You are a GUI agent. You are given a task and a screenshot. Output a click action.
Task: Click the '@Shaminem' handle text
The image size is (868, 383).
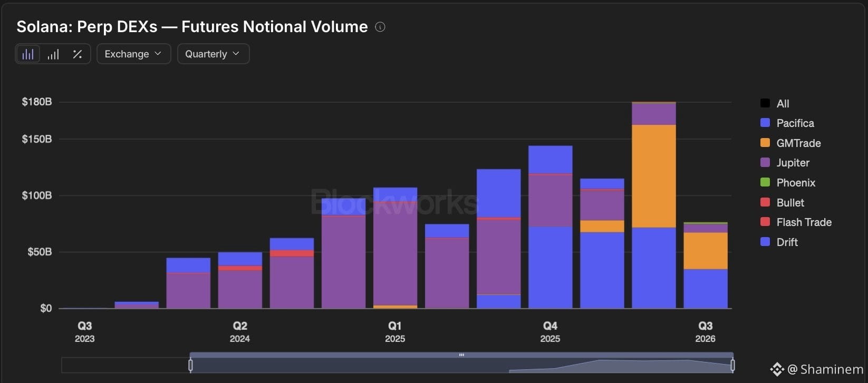[x=825, y=369]
